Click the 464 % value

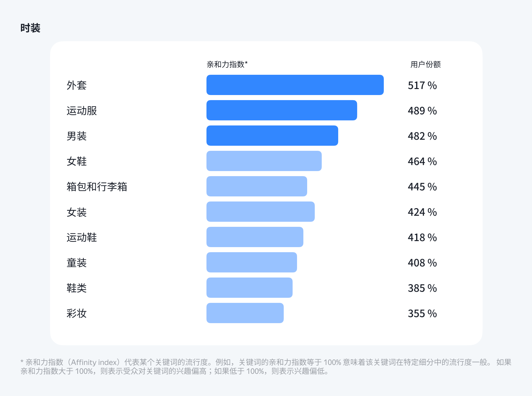pos(422,161)
